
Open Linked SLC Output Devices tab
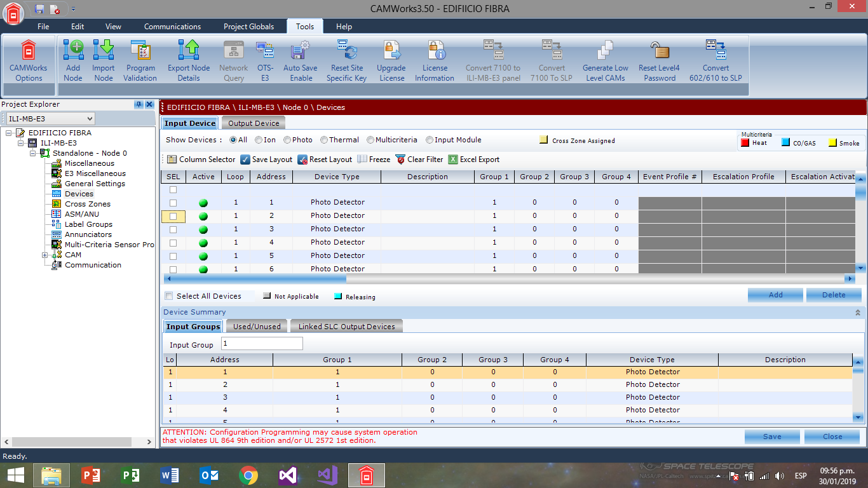click(x=347, y=327)
